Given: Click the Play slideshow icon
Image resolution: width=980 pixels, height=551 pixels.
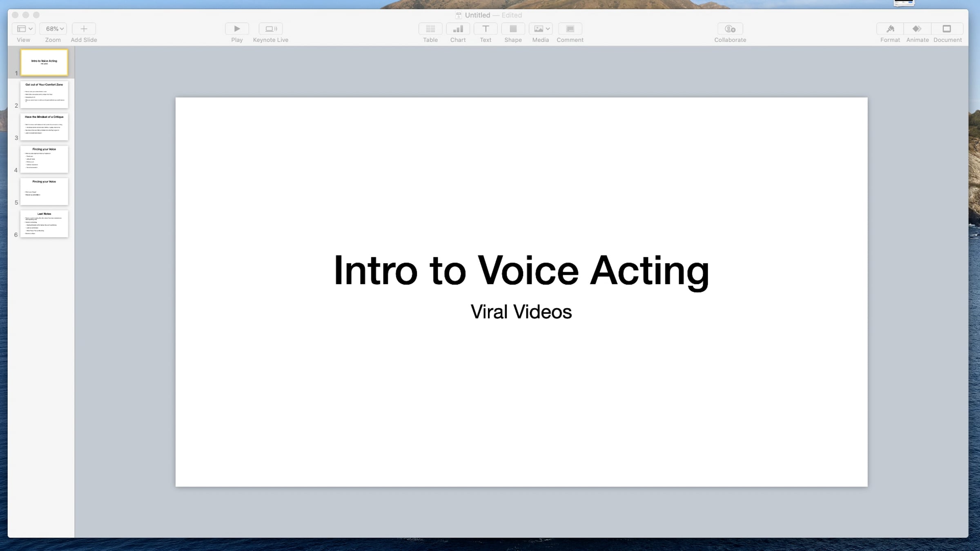Looking at the screenshot, I should point(237,29).
